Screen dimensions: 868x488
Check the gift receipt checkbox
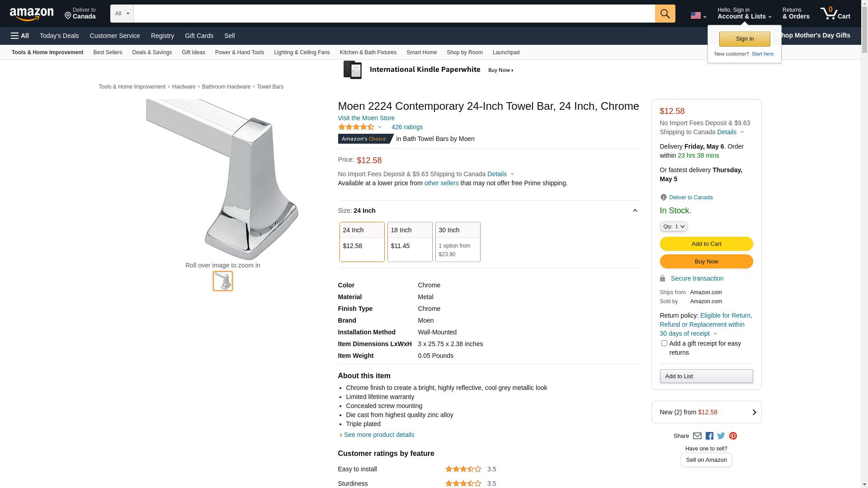pyautogui.click(x=664, y=343)
